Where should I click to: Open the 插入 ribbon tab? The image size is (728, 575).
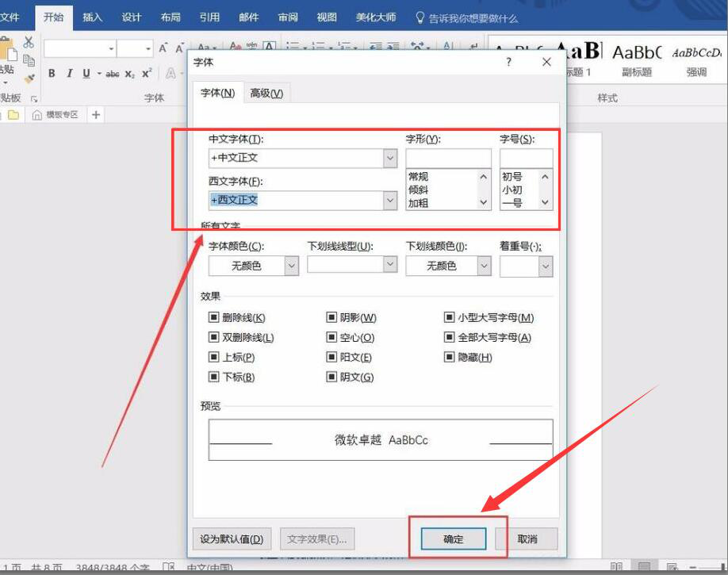point(92,17)
